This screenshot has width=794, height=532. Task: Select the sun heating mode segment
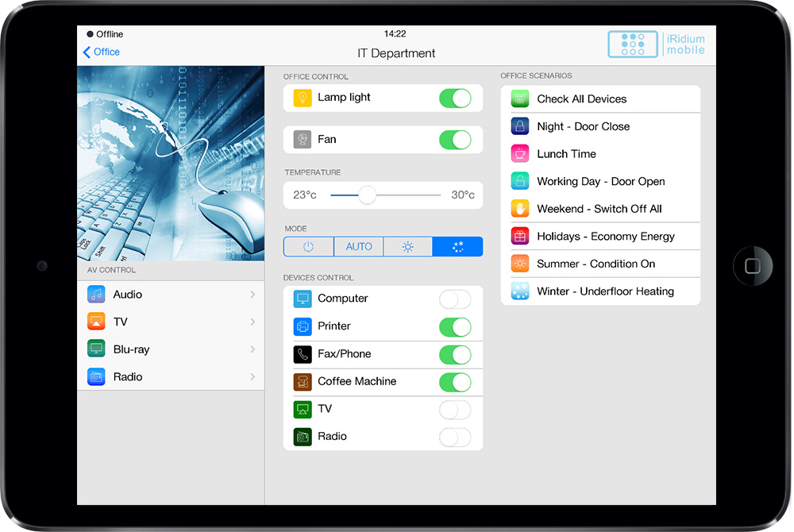point(407,246)
